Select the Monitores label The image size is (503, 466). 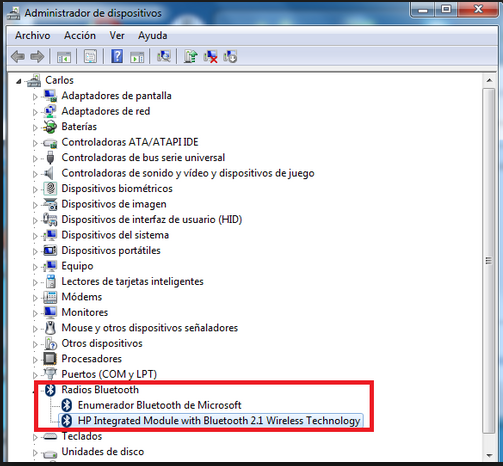85,312
